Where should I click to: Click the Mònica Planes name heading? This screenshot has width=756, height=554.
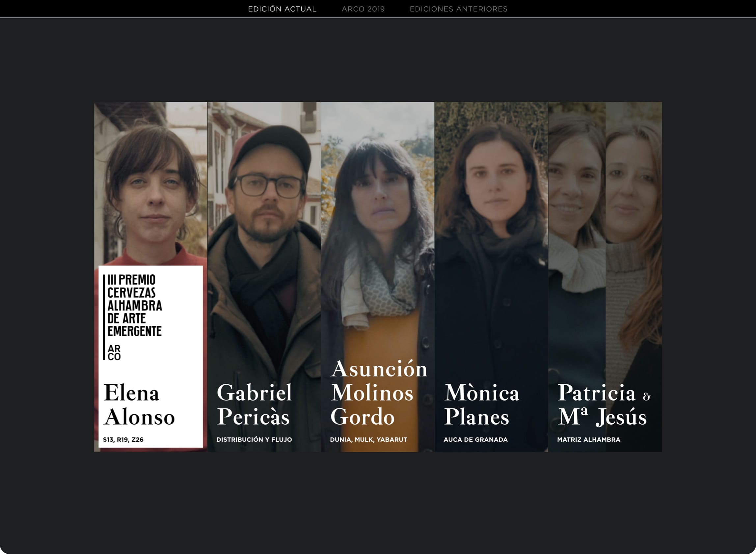point(481,404)
